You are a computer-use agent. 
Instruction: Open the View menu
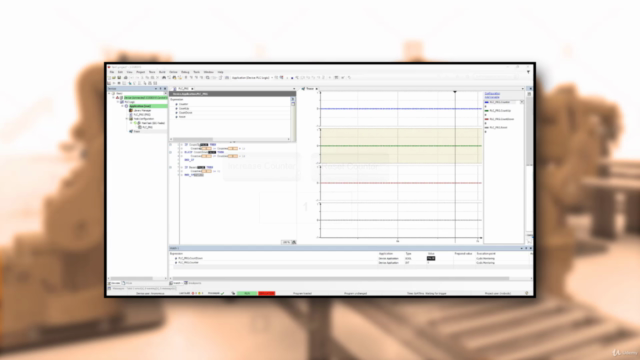(x=129, y=72)
